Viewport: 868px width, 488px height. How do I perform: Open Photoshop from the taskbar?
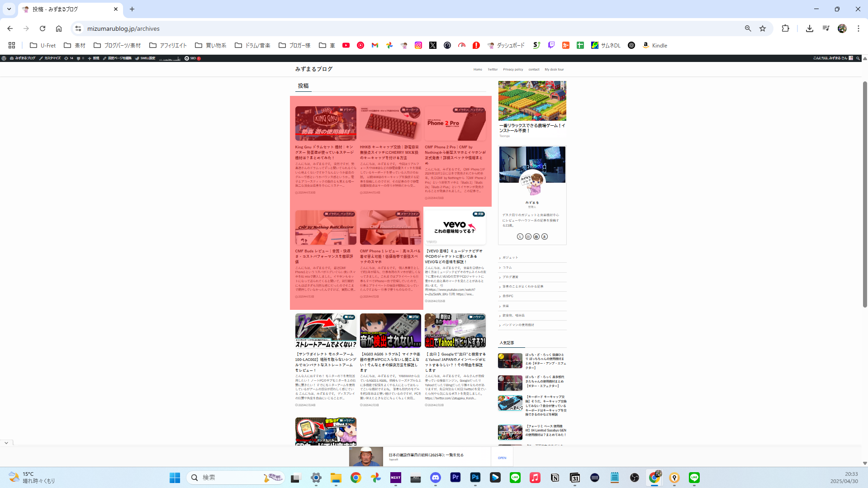pyautogui.click(x=475, y=478)
